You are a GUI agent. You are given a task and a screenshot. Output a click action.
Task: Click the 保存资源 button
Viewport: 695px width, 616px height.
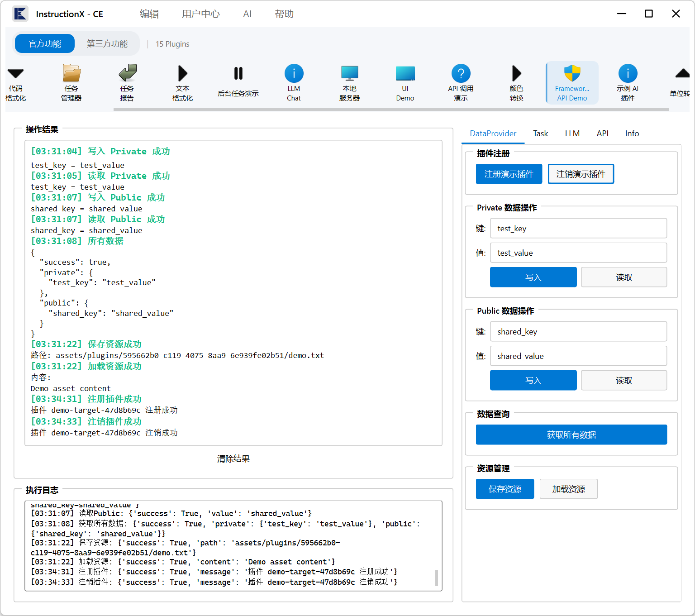(505, 489)
